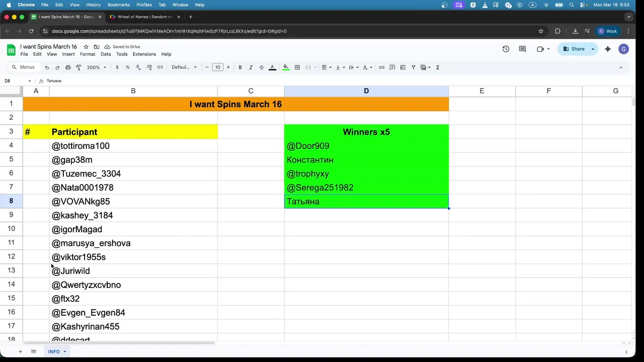Open the File menu in Sheets
Screen dimensions: 644x362
pyautogui.click(x=24, y=54)
